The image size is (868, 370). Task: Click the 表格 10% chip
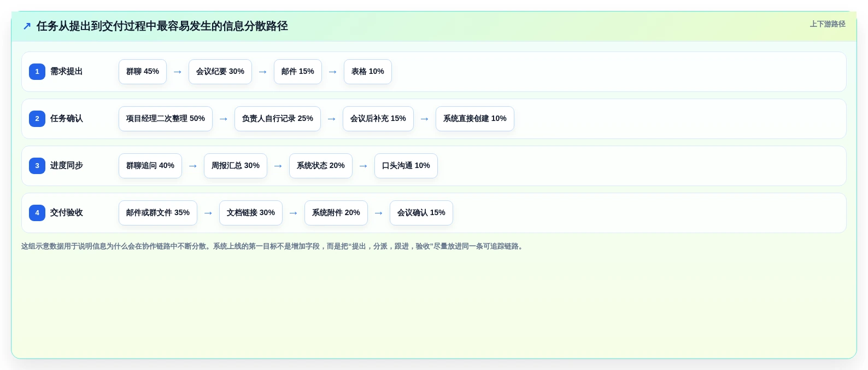click(x=368, y=72)
